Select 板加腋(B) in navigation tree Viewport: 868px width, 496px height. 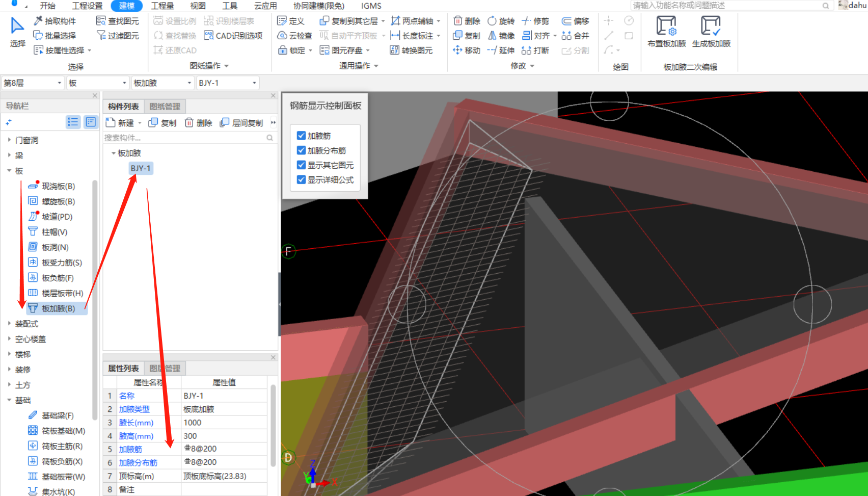(x=58, y=308)
